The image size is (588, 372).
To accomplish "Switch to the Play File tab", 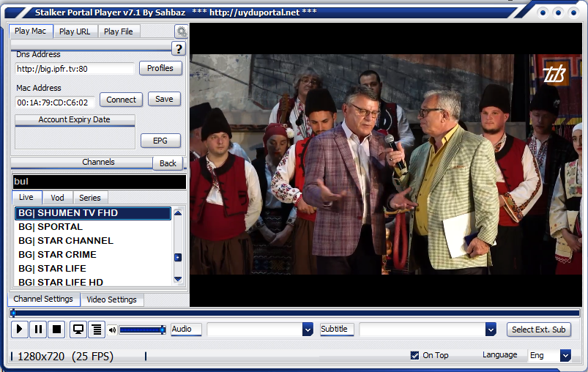I will tap(119, 31).
